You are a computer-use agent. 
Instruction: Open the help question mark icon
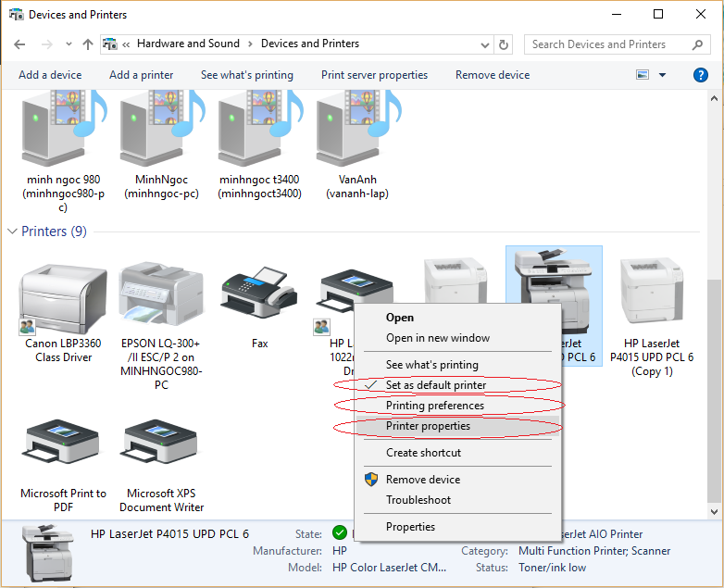[701, 75]
